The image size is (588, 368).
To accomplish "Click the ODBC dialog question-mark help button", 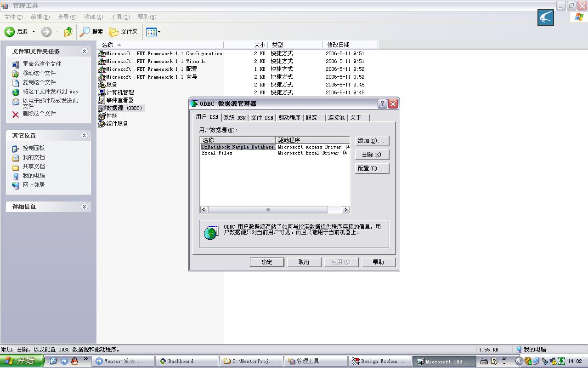I will (382, 103).
